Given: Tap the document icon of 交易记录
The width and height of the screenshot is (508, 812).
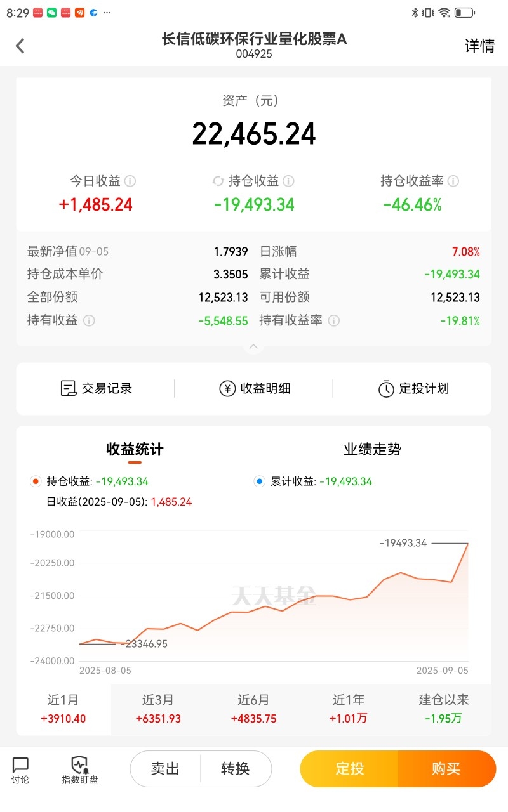Looking at the screenshot, I should coord(69,389).
